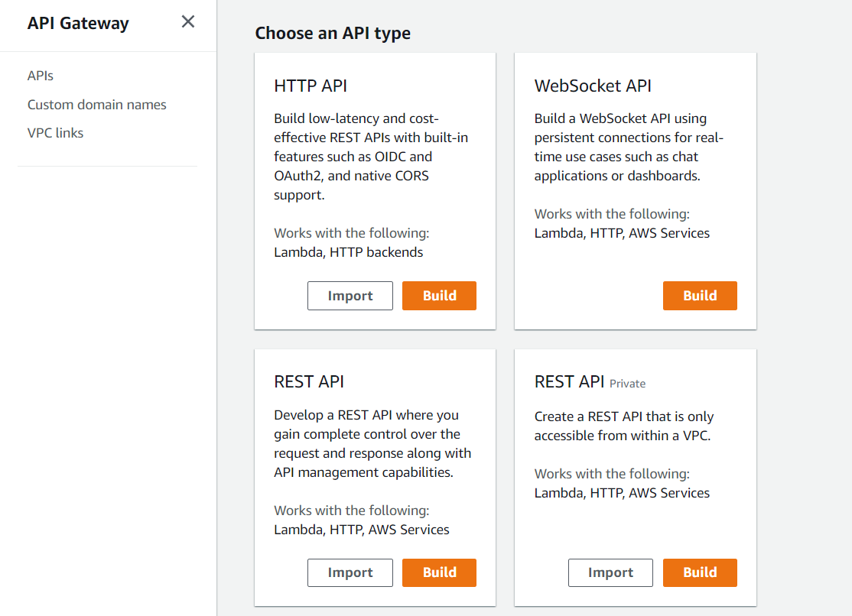Build the REST API Private option
Image resolution: width=852 pixels, height=616 pixels.
(x=700, y=572)
